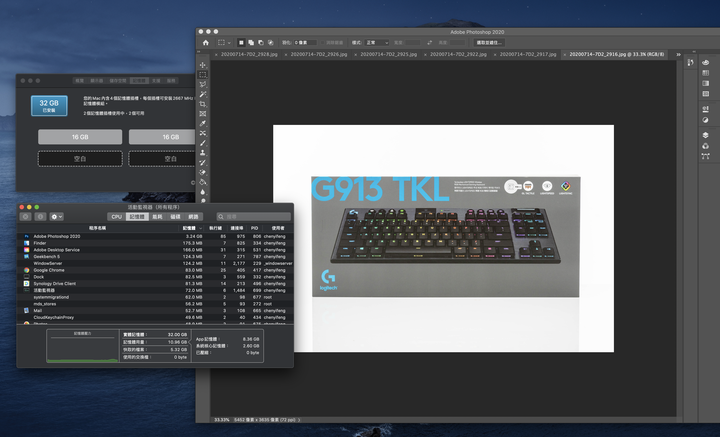Click the inspect process info button
This screenshot has height=437, width=720.
(40, 217)
